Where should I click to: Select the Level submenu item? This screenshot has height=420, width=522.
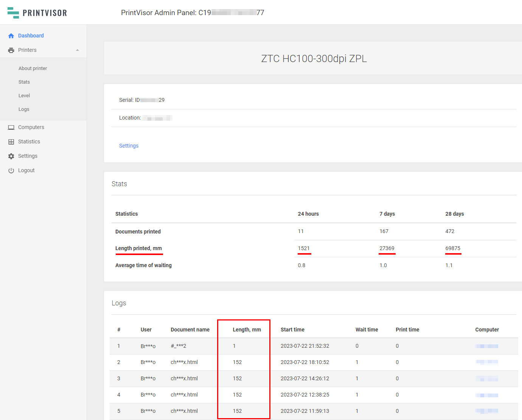pyautogui.click(x=24, y=96)
